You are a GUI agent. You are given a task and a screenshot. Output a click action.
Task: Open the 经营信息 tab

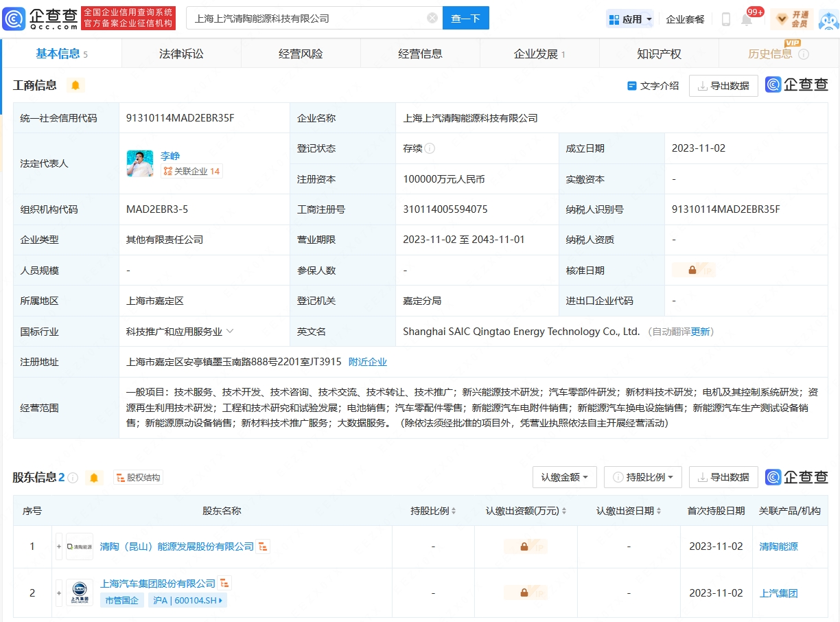[420, 54]
